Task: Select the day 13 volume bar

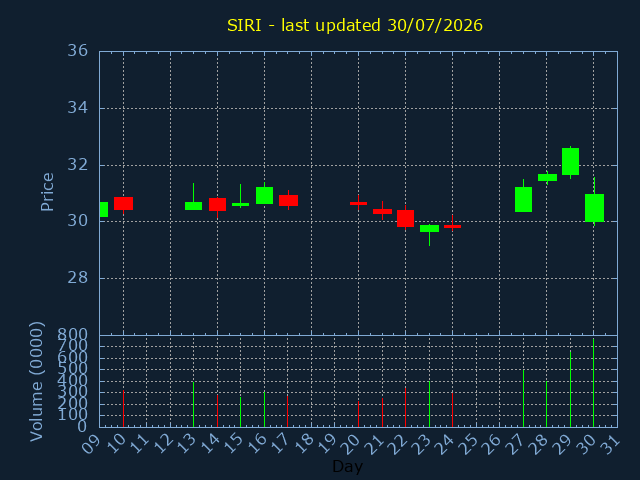Action: (193, 404)
